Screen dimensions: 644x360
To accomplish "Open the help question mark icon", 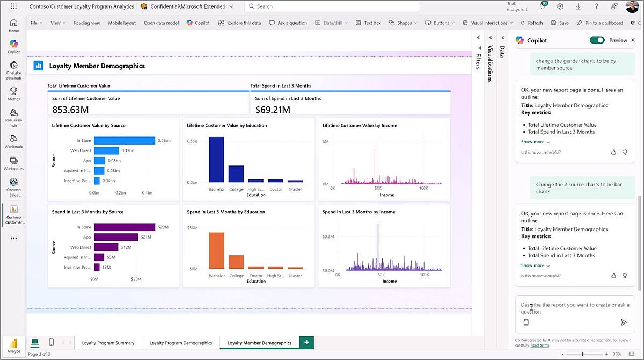I will [596, 6].
